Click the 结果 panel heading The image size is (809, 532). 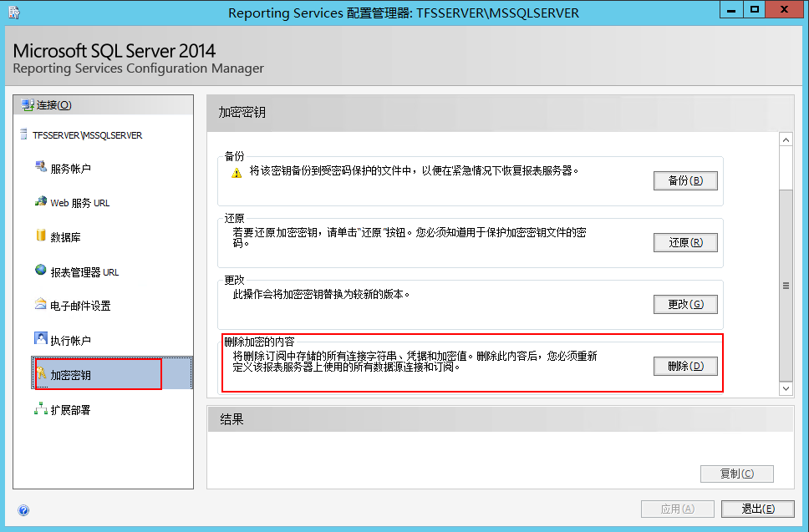(x=232, y=419)
